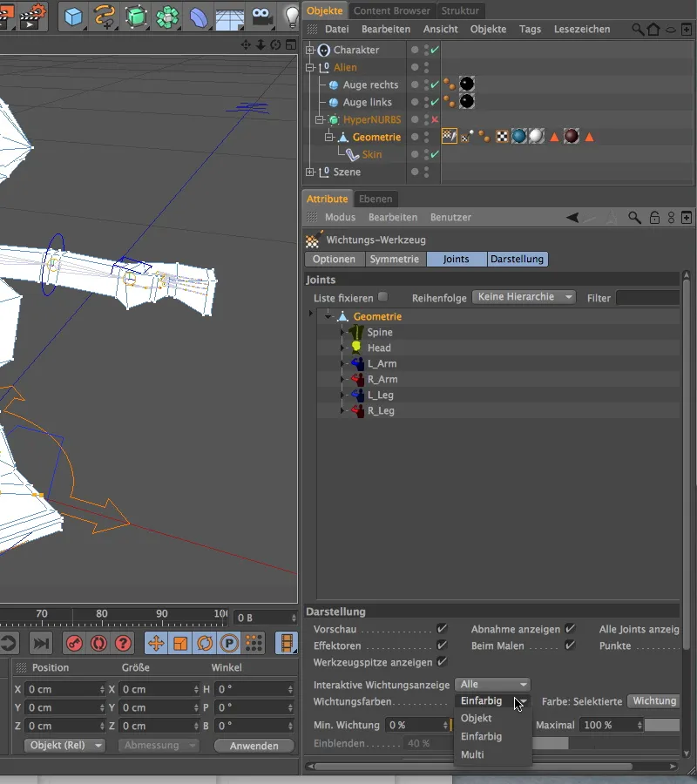Click the Attribute Manager search icon

(x=634, y=218)
